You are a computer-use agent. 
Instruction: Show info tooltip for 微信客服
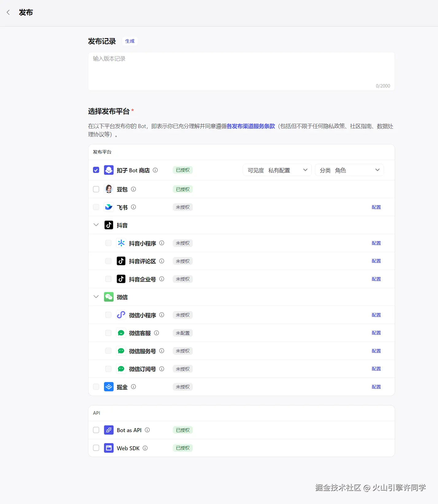point(157,333)
